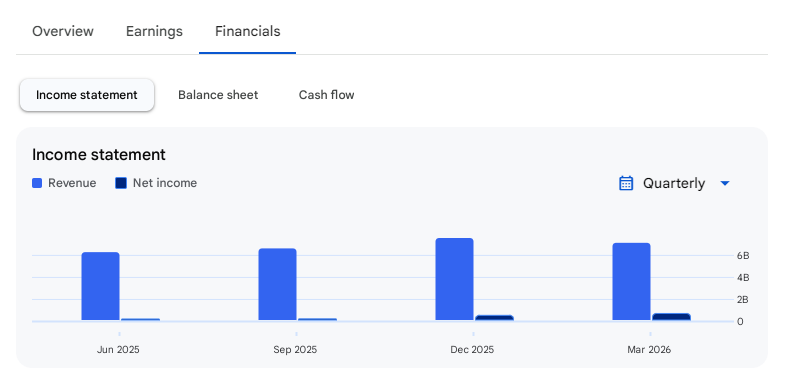Switch to the Cash flow view
788x386 pixels.
coord(326,95)
